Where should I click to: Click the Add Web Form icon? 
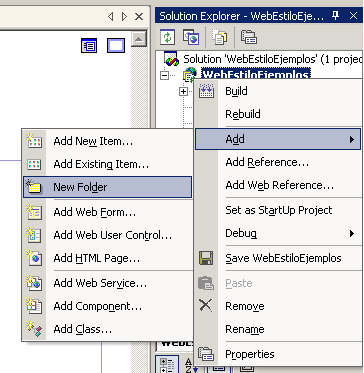[34, 212]
